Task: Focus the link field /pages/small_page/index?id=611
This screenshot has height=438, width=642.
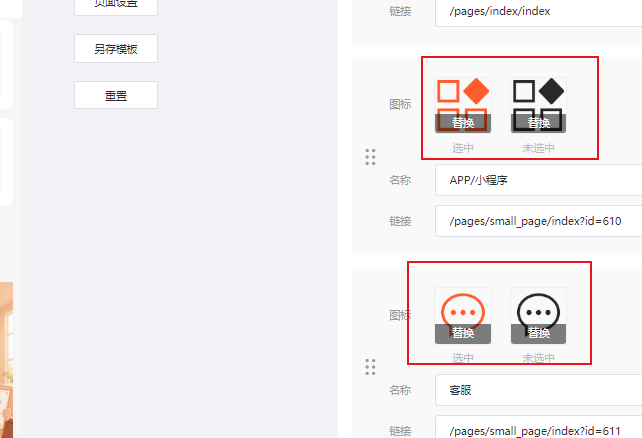Action: [x=538, y=427]
